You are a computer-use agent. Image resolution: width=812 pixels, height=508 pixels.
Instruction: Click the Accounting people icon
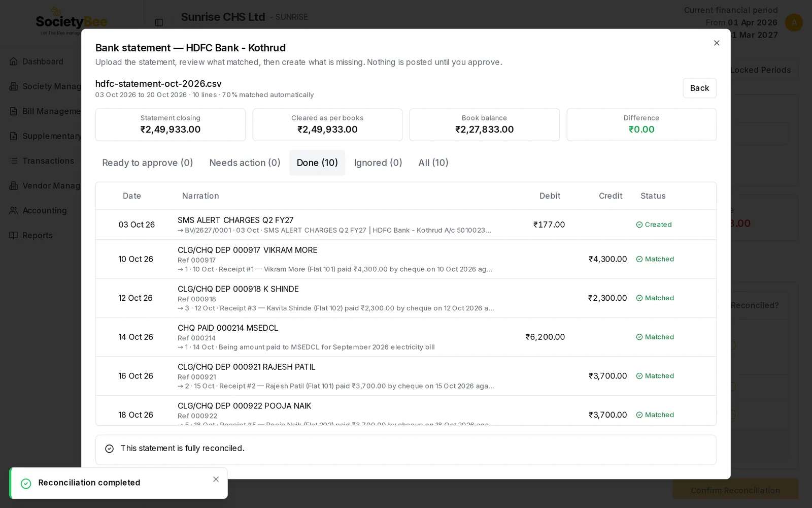pyautogui.click(x=14, y=210)
